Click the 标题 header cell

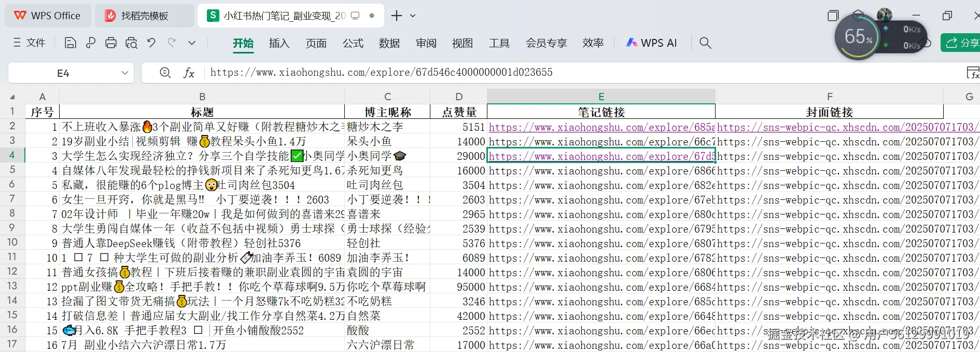[202, 112]
